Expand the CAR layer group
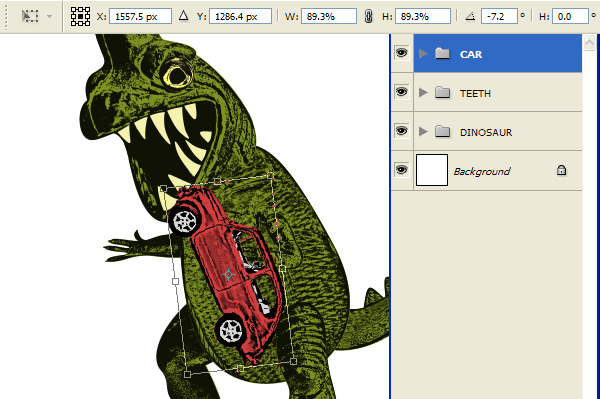Image resolution: width=600 pixels, height=399 pixels. click(423, 54)
